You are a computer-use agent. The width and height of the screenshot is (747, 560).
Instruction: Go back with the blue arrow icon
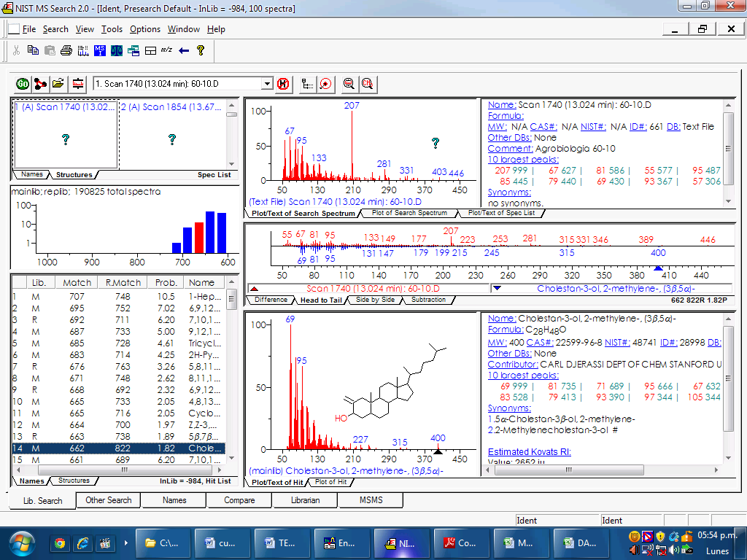[x=184, y=50]
